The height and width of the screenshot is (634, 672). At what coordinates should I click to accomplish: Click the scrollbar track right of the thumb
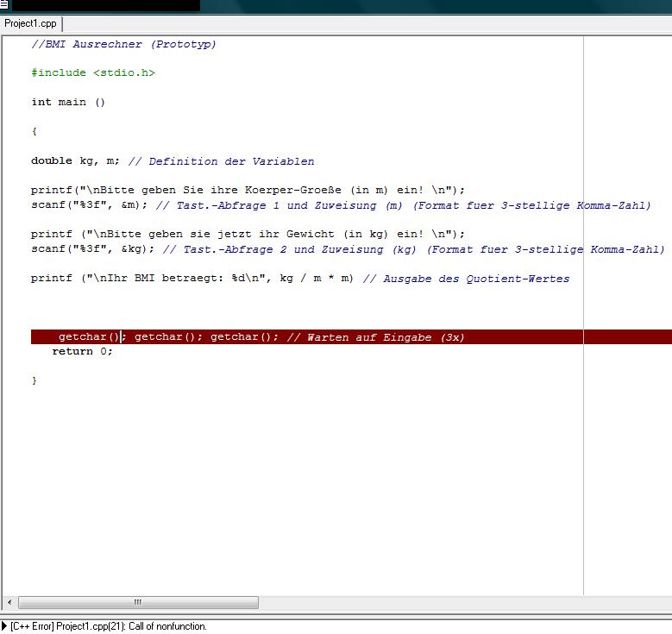tap(465, 602)
